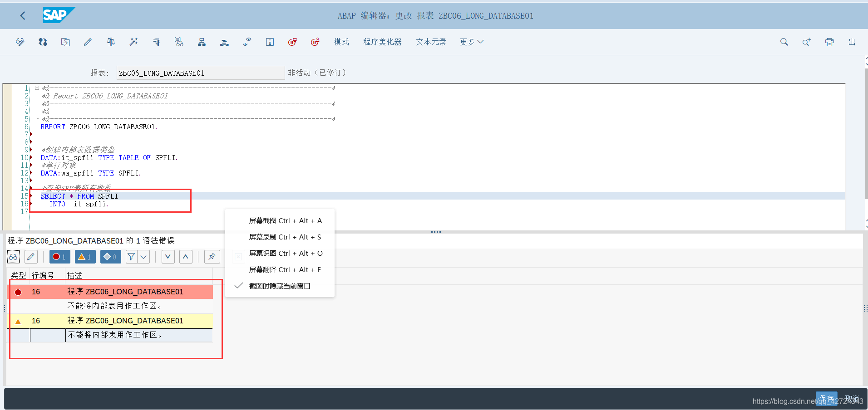868x410 pixels.
Task: Select 屏幕识图 Ctrl+Alt+O menu item
Action: pos(280,254)
